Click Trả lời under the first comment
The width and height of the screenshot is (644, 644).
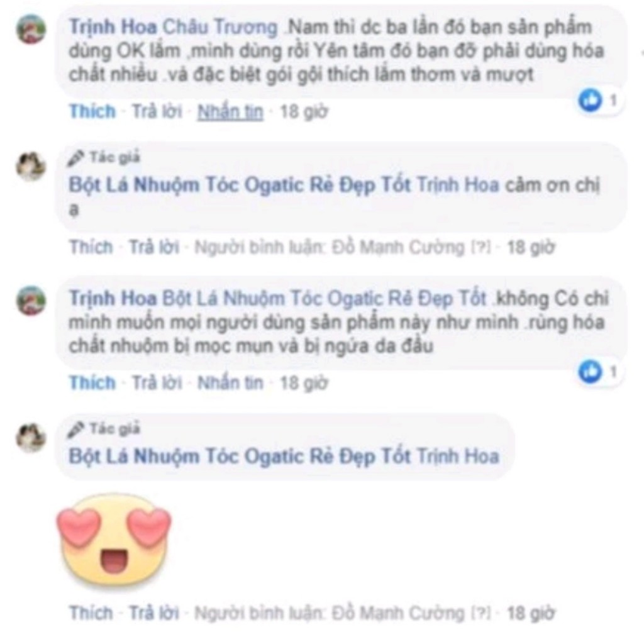click(157, 111)
